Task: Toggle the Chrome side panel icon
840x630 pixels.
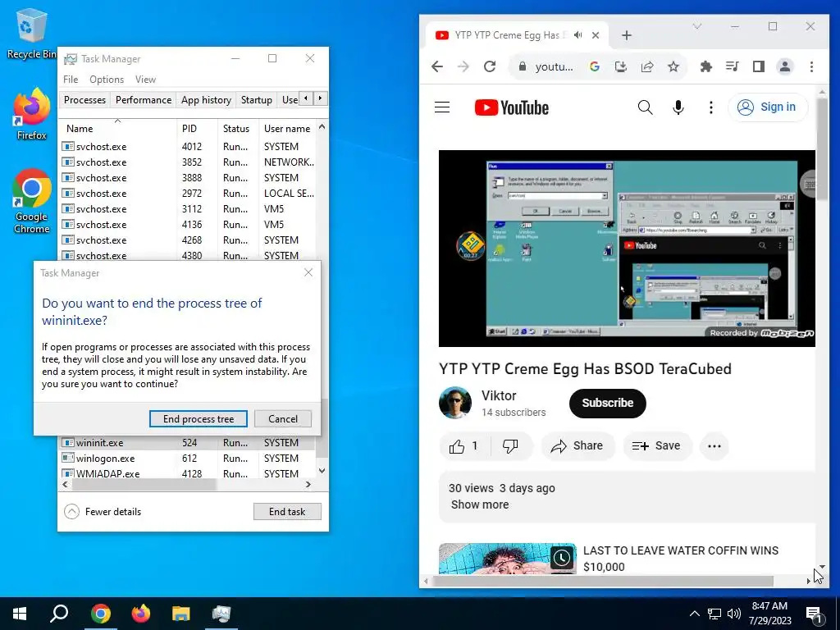Action: 759,66
